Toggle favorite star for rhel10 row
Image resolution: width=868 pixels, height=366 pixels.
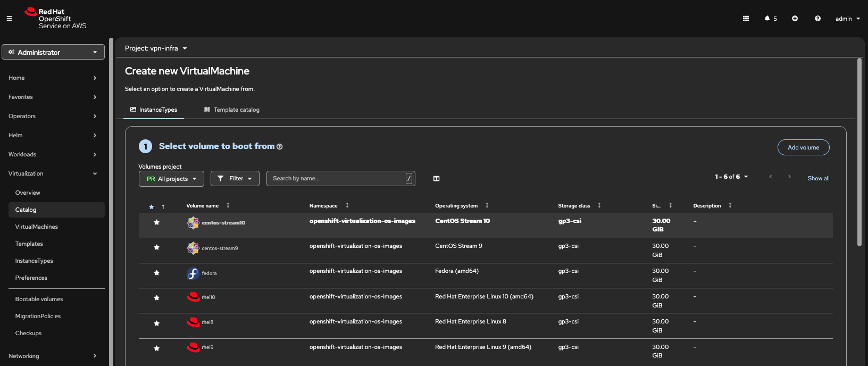tap(156, 298)
